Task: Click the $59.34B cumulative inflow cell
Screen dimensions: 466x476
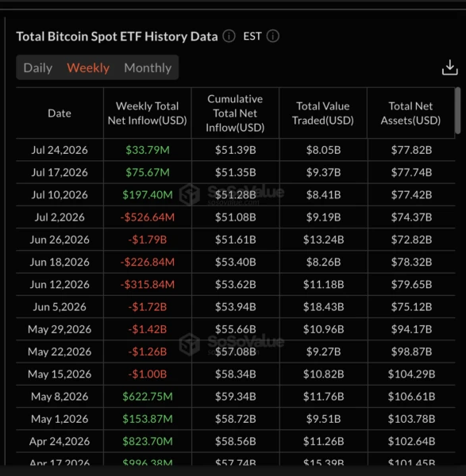Action: [x=236, y=397]
